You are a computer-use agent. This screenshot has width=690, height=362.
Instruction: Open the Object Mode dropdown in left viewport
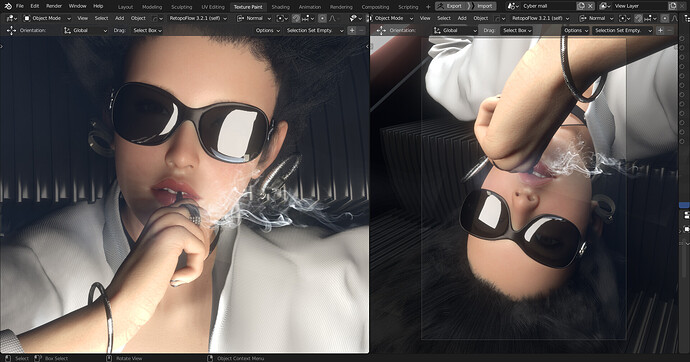point(47,18)
